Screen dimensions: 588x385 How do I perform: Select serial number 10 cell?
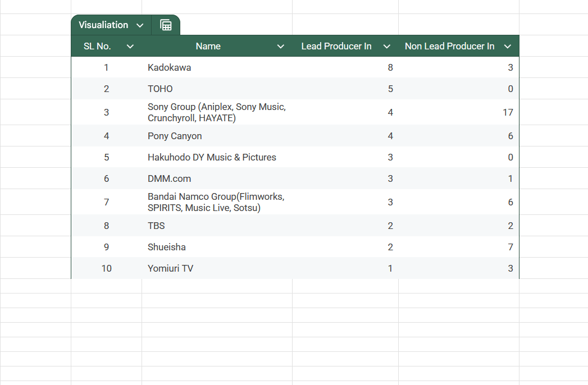click(x=107, y=268)
